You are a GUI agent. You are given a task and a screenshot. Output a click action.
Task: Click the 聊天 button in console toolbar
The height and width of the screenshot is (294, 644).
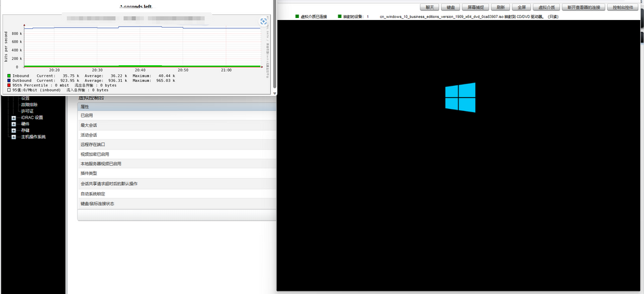click(429, 7)
